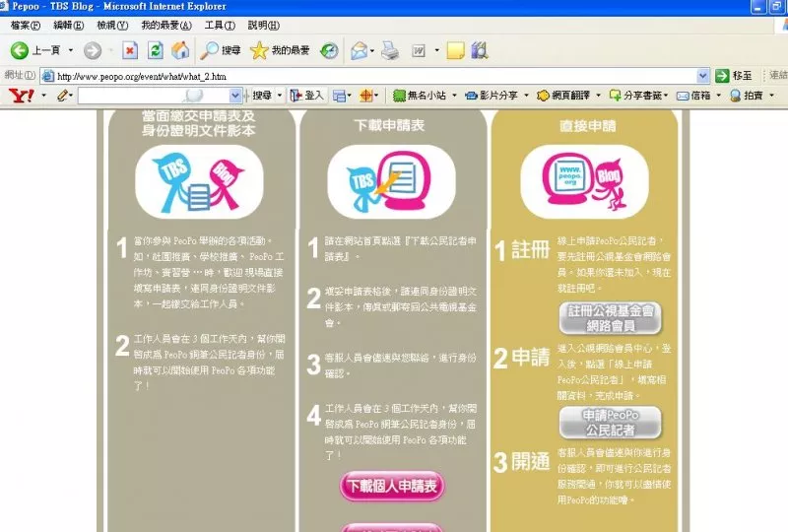
Task: Open the 編輯(E) menu
Action: [x=68, y=26]
